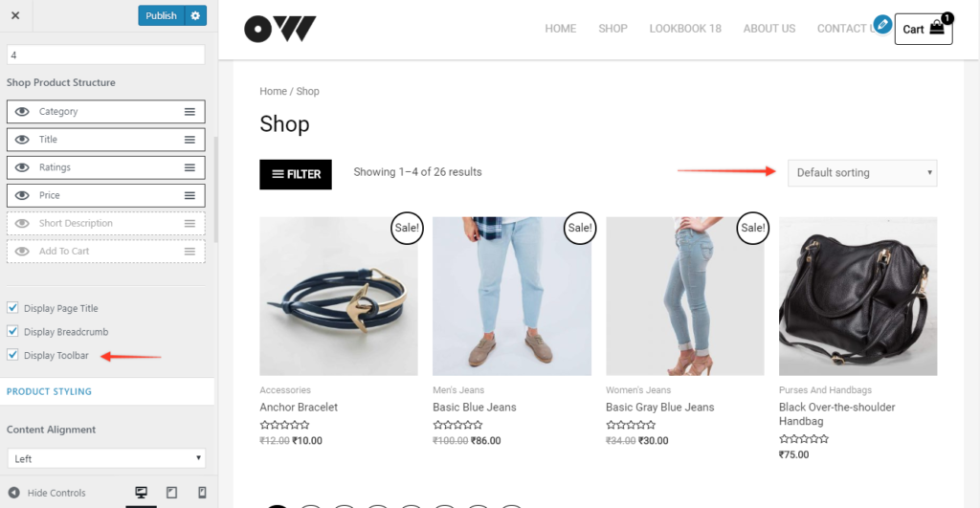Open the Lookbook 18 menu item

pos(685,29)
